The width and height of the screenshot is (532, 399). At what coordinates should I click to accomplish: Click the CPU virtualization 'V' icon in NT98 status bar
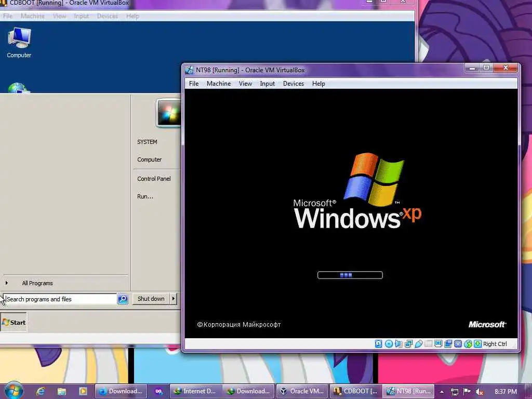[x=458, y=344]
